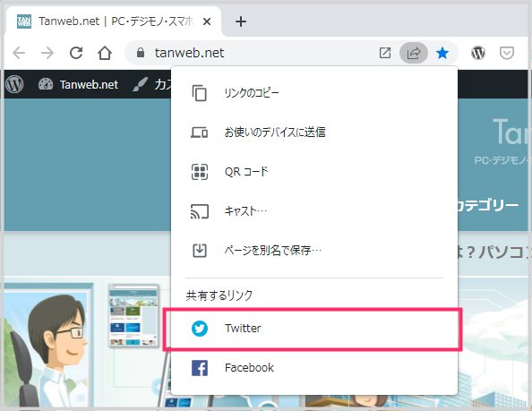Click the Twitter bird icon
Image resolution: width=532 pixels, height=411 pixels.
click(x=200, y=329)
